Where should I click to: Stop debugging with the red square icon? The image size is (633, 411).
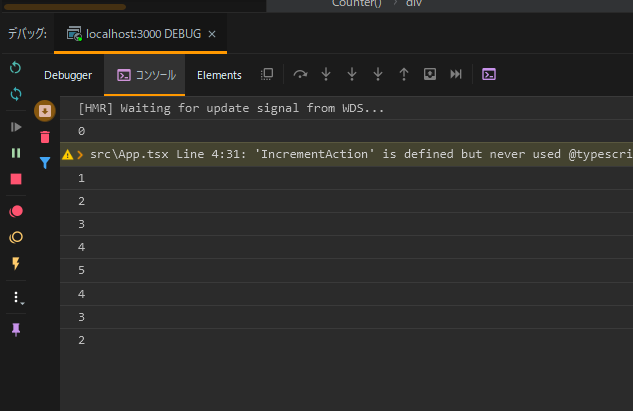pos(16,179)
